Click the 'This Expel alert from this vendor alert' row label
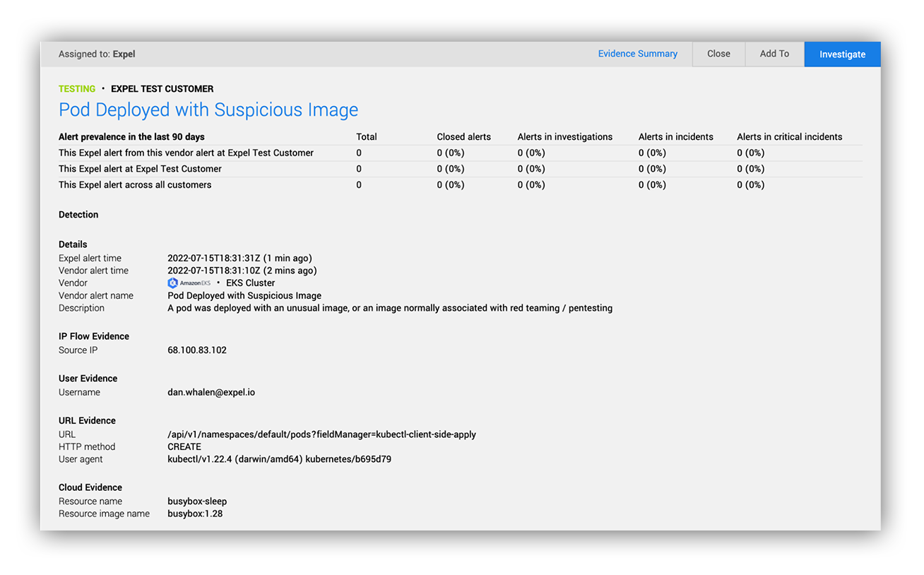 click(x=186, y=153)
